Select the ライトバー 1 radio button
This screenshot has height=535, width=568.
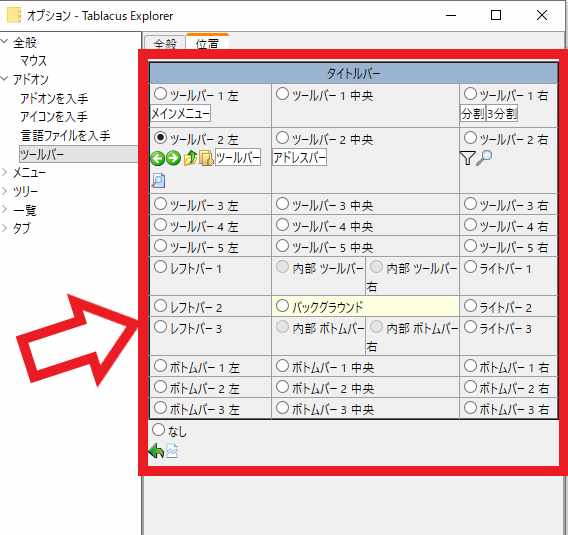(x=470, y=267)
